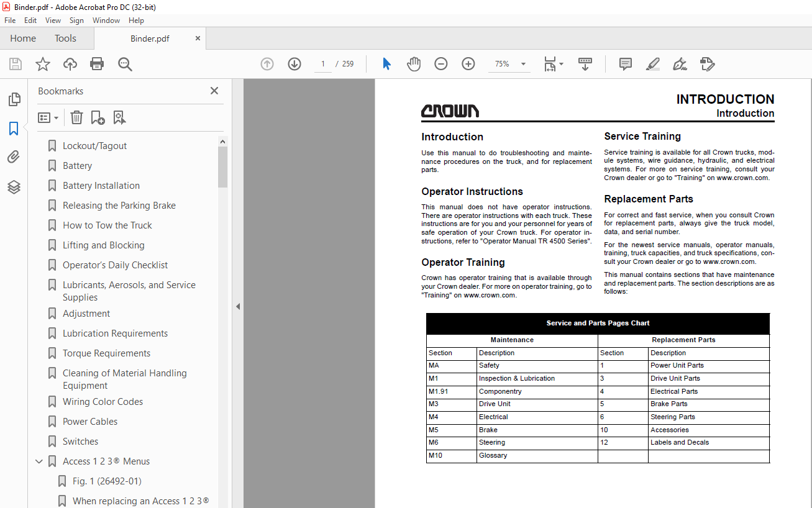Switch to the Tools tab
Image resolution: width=812 pixels, height=508 pixels.
(x=65, y=39)
